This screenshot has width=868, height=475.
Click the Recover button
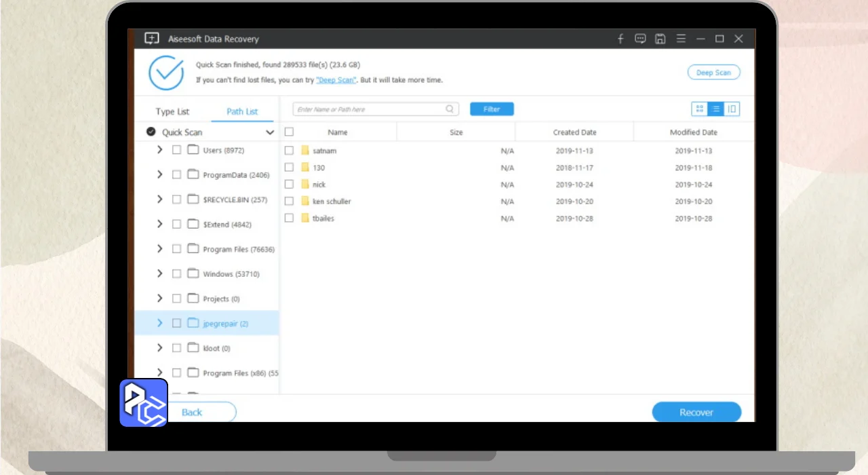tap(696, 412)
